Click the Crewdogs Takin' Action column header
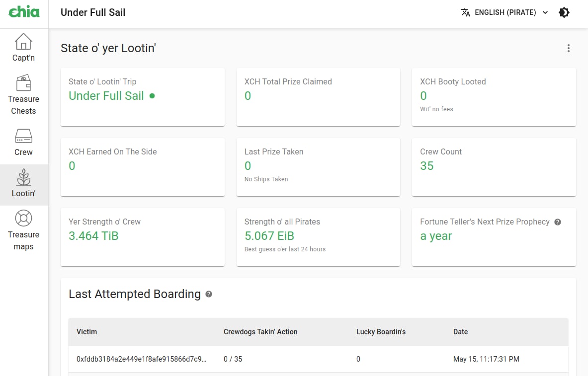The height and width of the screenshot is (376, 588). coord(260,332)
